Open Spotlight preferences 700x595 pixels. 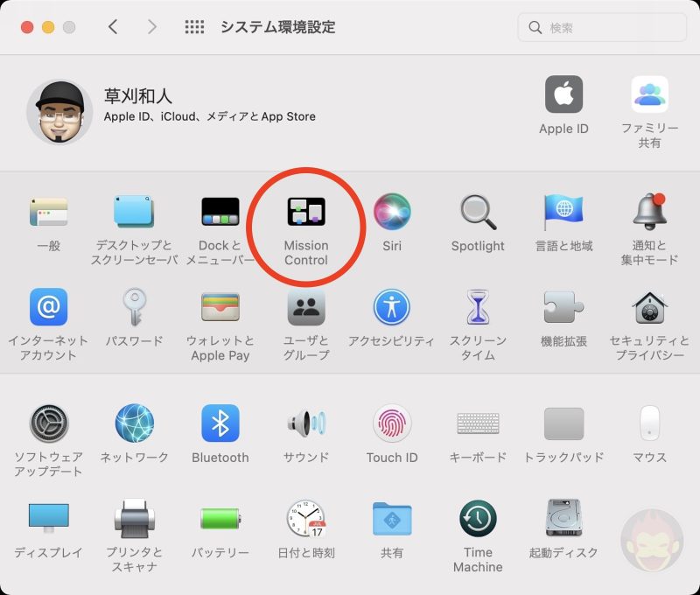coord(477,212)
